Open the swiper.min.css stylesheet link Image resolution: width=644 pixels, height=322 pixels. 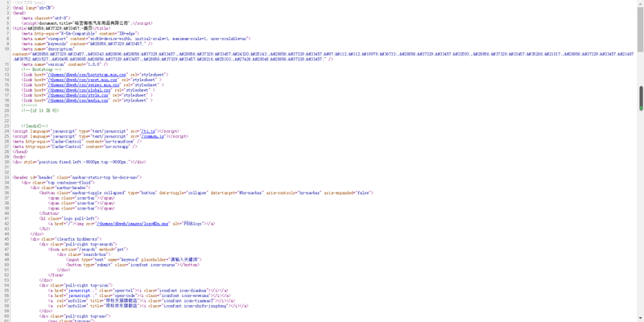tap(85, 85)
